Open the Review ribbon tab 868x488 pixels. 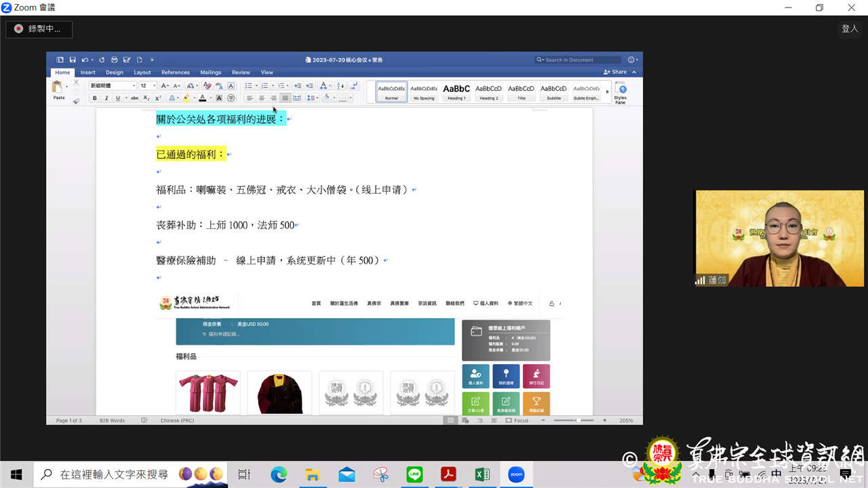click(241, 73)
